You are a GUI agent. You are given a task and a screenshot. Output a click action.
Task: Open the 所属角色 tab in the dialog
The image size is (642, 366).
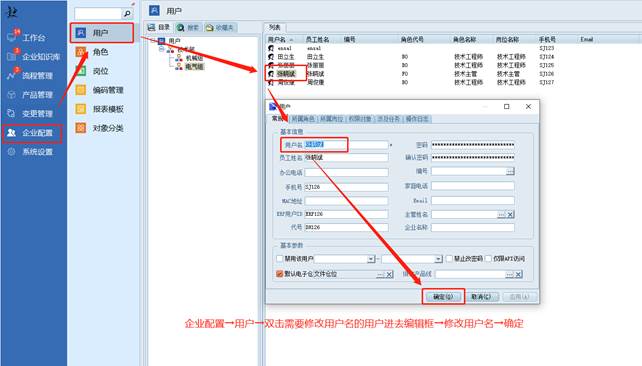(303, 119)
